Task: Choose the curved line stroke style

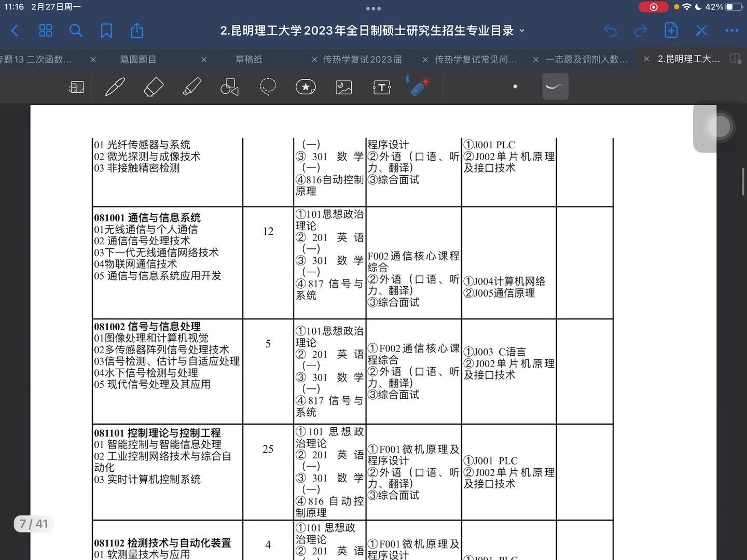Action: pyautogui.click(x=555, y=87)
